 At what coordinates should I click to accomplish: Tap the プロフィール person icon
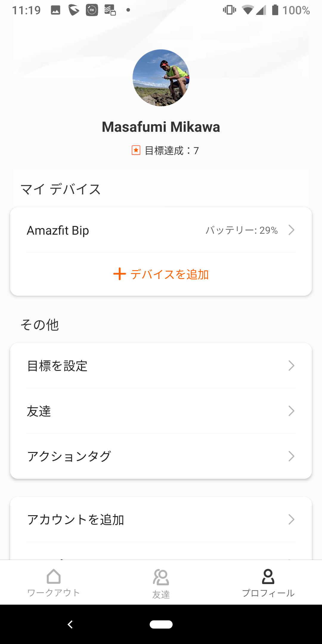coord(268,576)
